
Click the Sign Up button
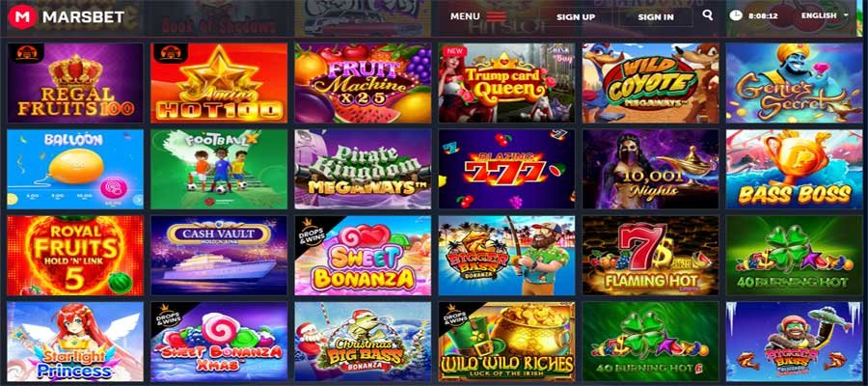coord(576,17)
